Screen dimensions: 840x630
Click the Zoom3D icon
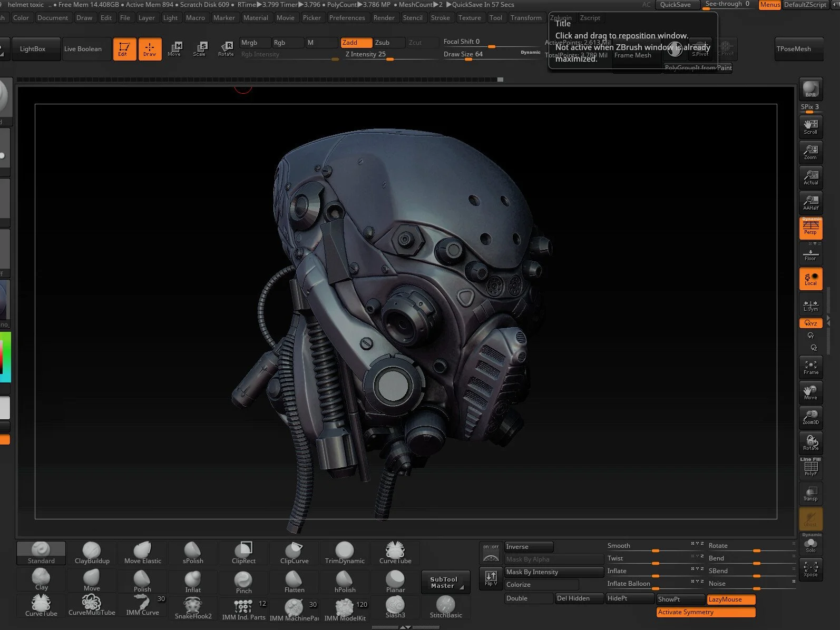[810, 417]
